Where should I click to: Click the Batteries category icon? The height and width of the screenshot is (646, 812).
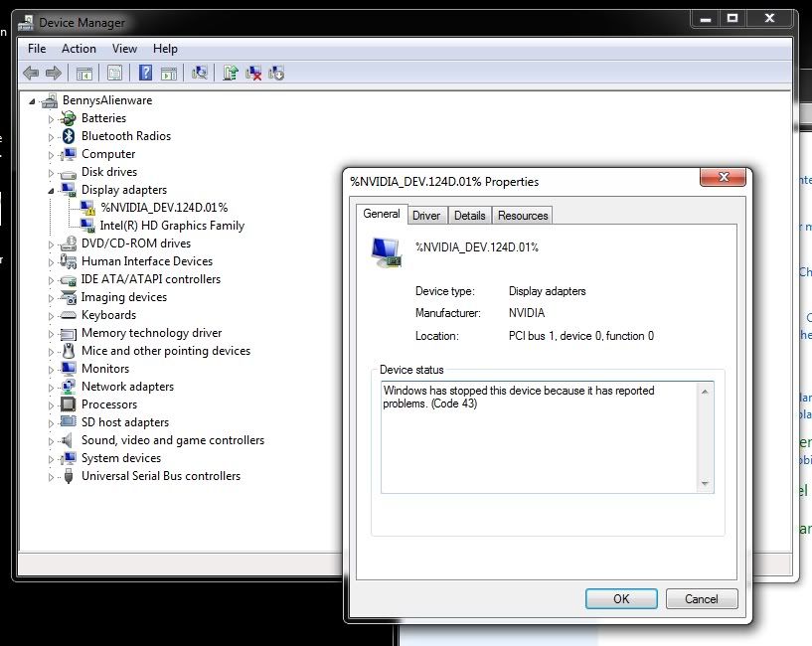[68, 118]
